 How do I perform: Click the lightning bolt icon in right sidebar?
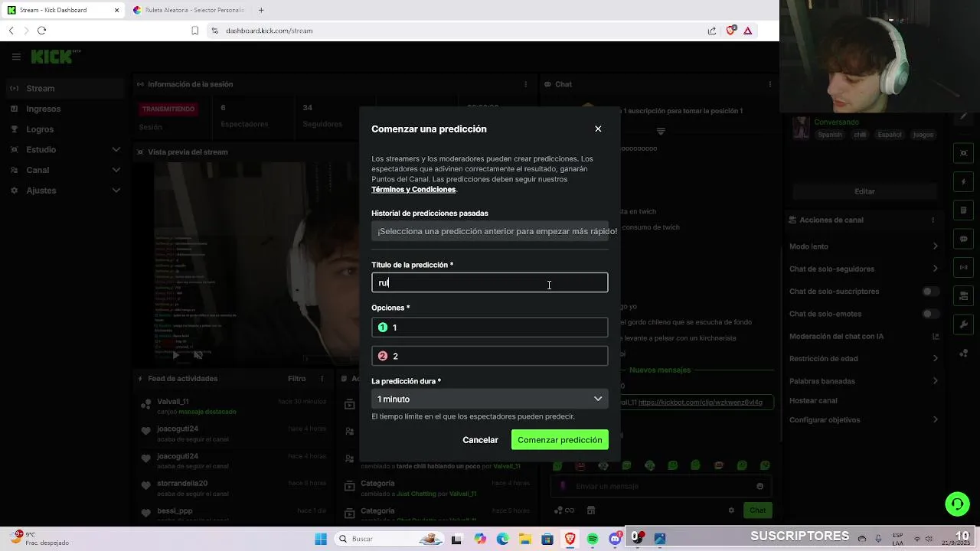point(964,182)
